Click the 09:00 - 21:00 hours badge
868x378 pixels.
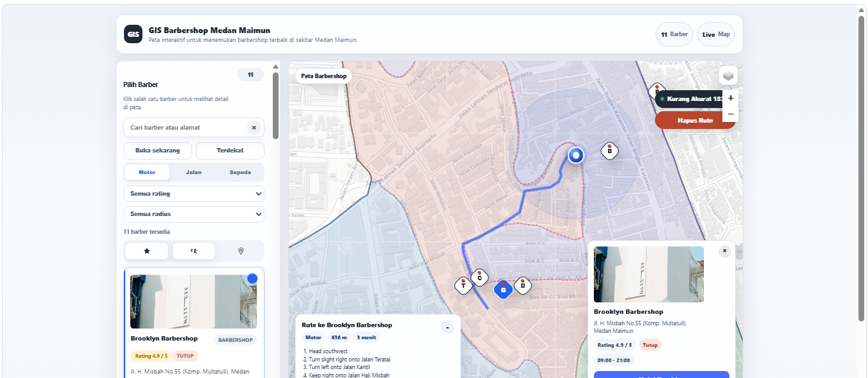(x=615, y=360)
